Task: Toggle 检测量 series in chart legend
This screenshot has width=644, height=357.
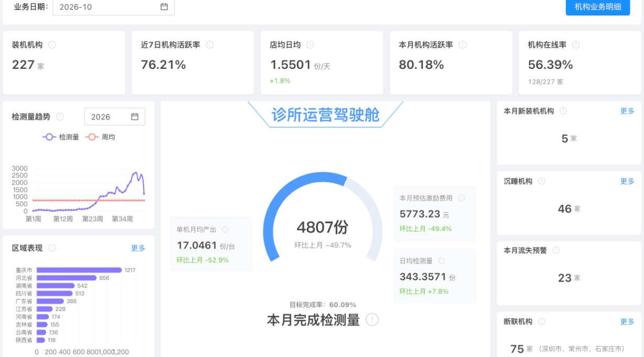Action: (x=61, y=137)
